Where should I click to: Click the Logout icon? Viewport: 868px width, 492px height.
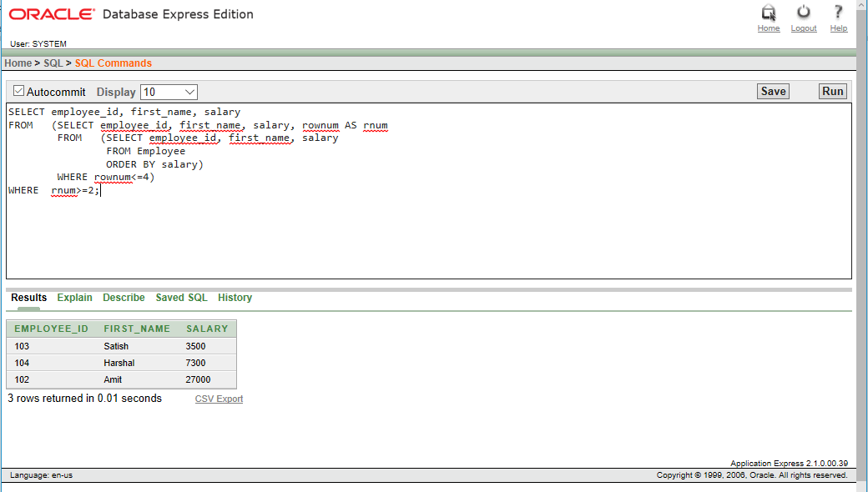(x=803, y=13)
